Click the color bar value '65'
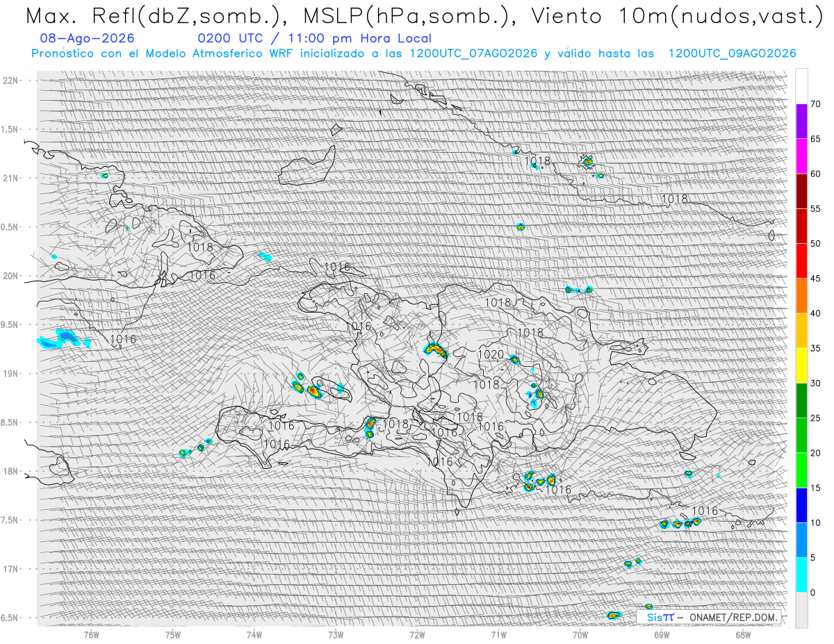 [x=815, y=139]
